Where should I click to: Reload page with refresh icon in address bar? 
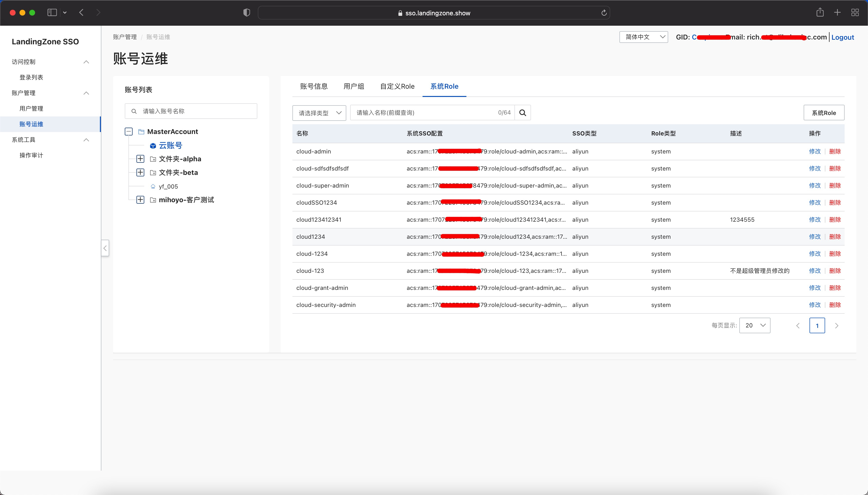(x=604, y=13)
